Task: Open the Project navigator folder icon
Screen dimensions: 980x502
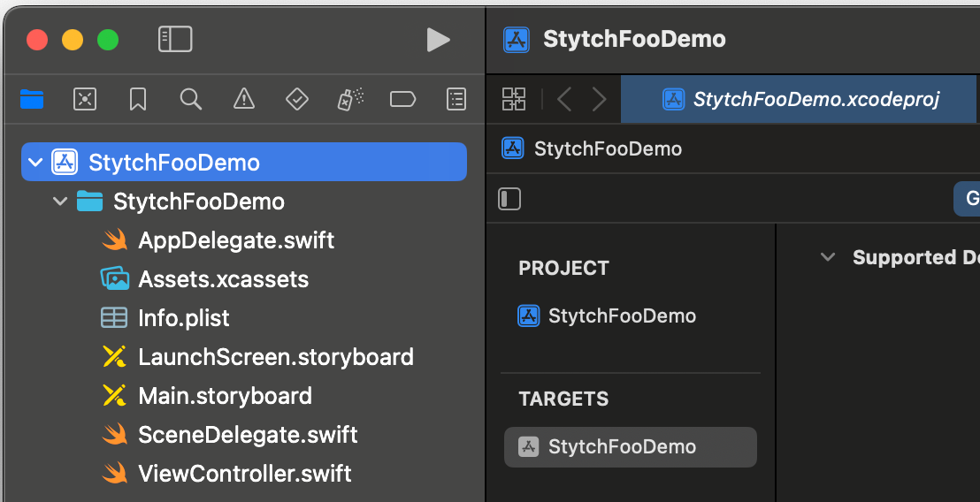Action: [x=32, y=99]
